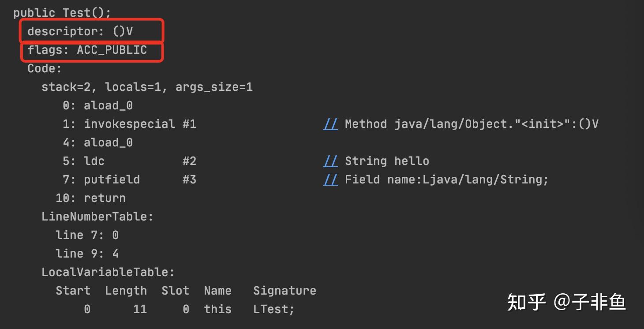Screen dimensions: 644x329
Task: Click the putfield instruction text
Action: pos(112,180)
